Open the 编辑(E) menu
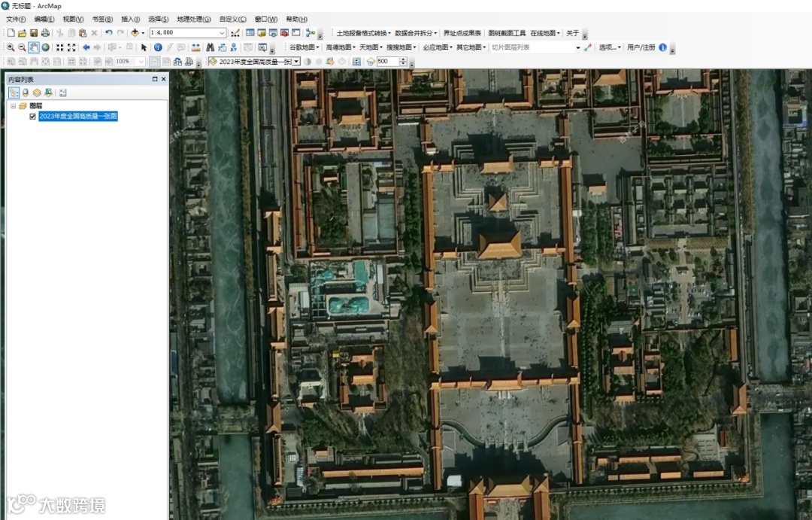Screen dimensions: 812x520 click(x=44, y=19)
